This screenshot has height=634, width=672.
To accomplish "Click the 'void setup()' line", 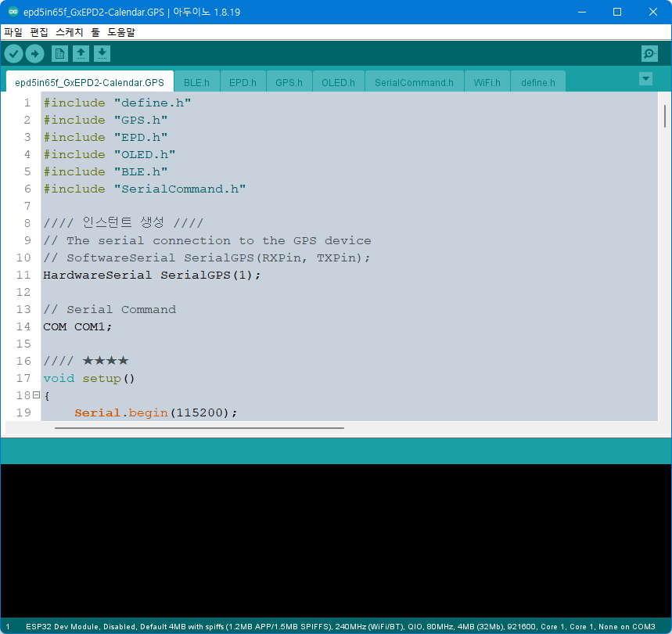I will (x=89, y=379).
